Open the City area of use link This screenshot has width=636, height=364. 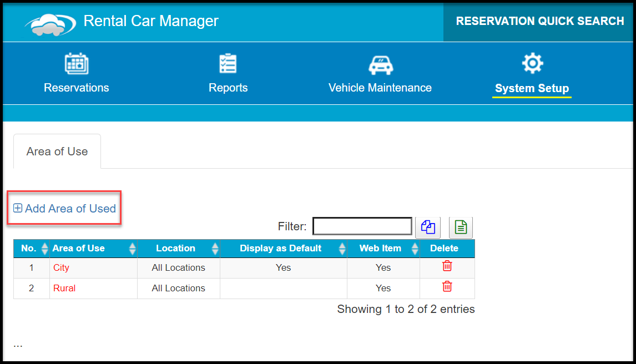[x=61, y=267]
